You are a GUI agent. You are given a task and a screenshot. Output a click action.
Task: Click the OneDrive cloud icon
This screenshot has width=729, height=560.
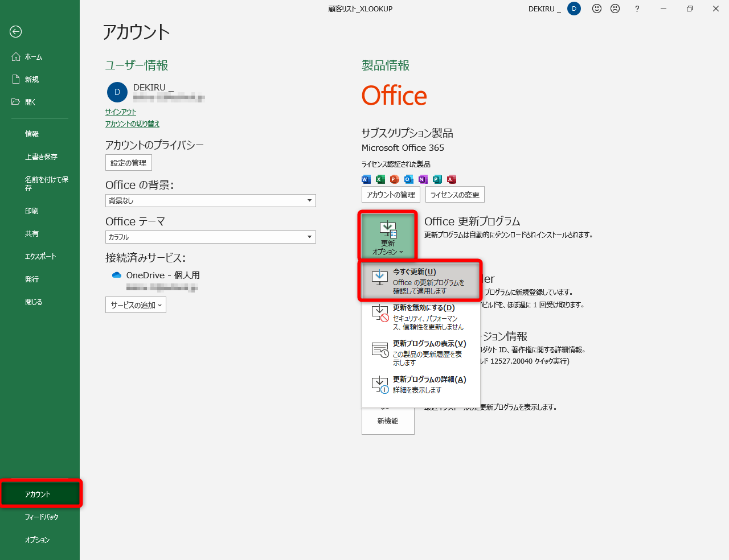117,275
